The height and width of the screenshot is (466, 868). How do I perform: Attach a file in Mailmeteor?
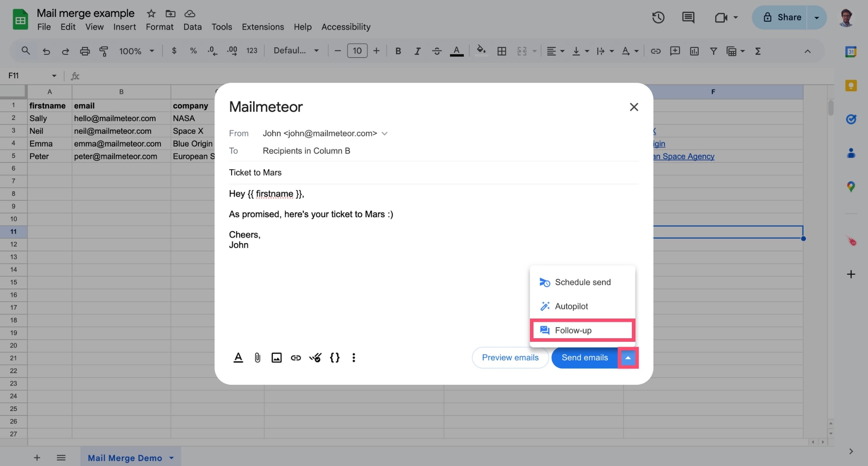click(x=257, y=357)
